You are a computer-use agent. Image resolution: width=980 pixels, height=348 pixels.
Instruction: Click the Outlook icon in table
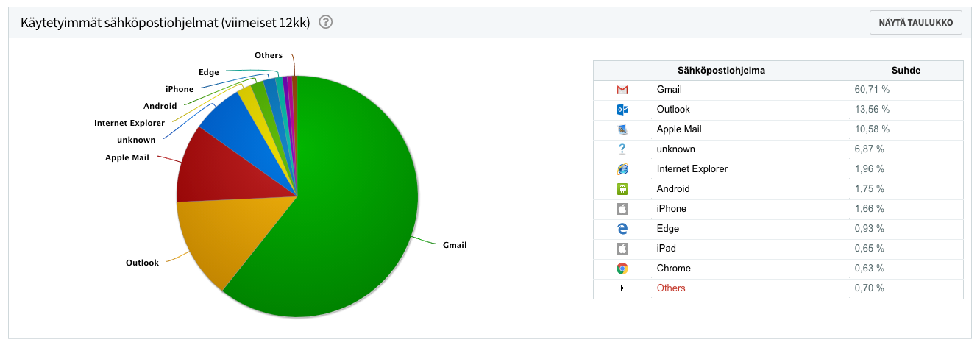click(622, 110)
